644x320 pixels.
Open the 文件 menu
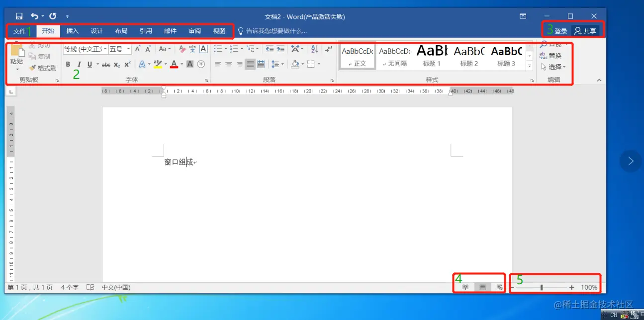(19, 31)
